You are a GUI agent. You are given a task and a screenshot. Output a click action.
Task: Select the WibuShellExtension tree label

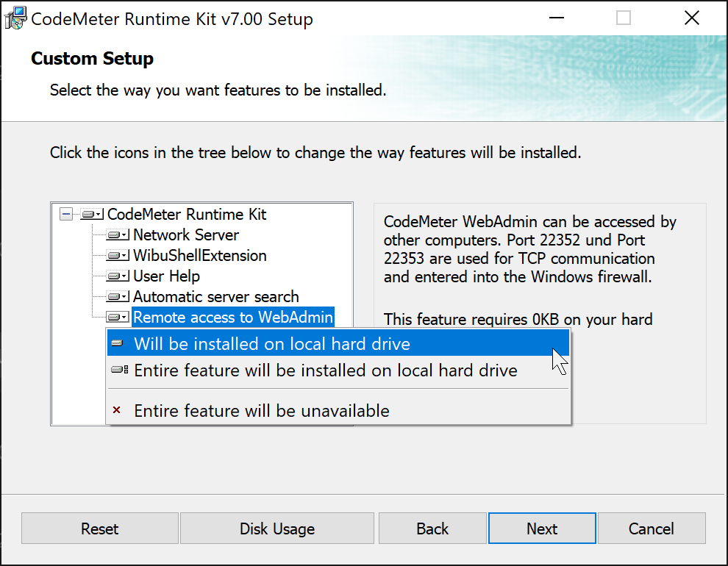click(x=199, y=256)
